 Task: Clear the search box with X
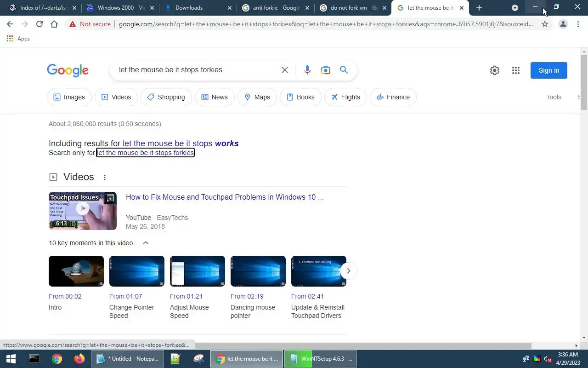[x=285, y=70]
